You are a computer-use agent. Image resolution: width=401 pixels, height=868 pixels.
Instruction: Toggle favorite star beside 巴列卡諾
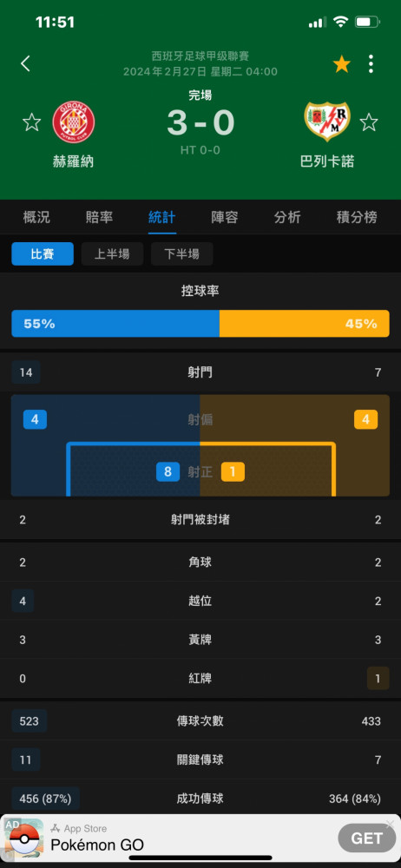(x=369, y=122)
